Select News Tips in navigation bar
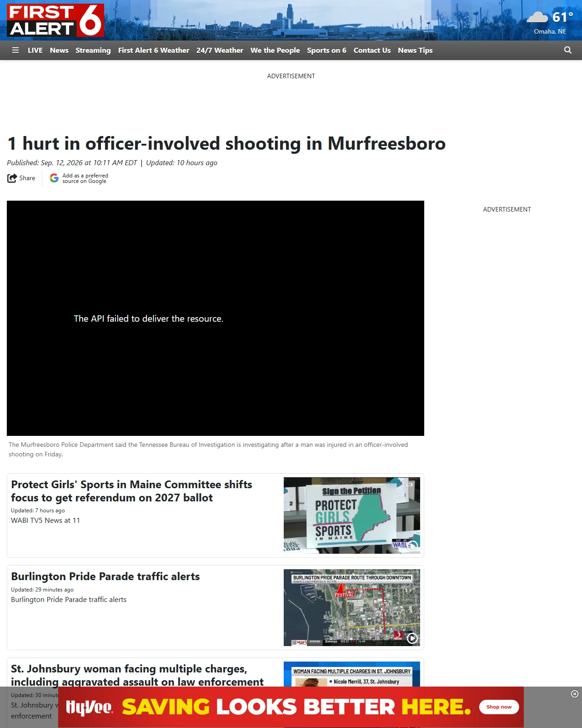The width and height of the screenshot is (582, 728). click(415, 51)
